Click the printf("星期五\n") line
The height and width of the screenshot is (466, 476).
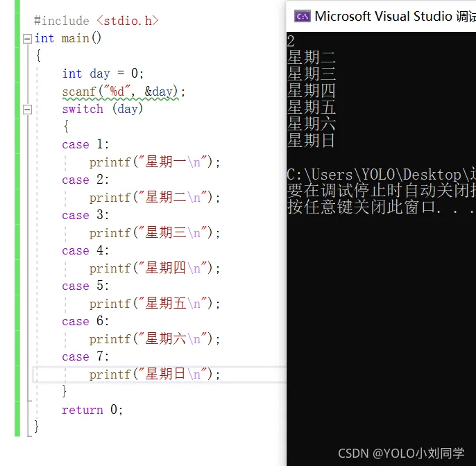(x=155, y=304)
